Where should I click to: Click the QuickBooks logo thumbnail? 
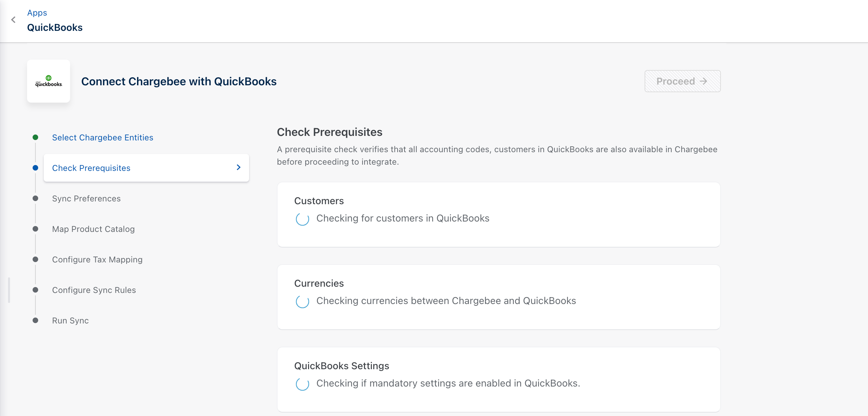click(x=49, y=81)
